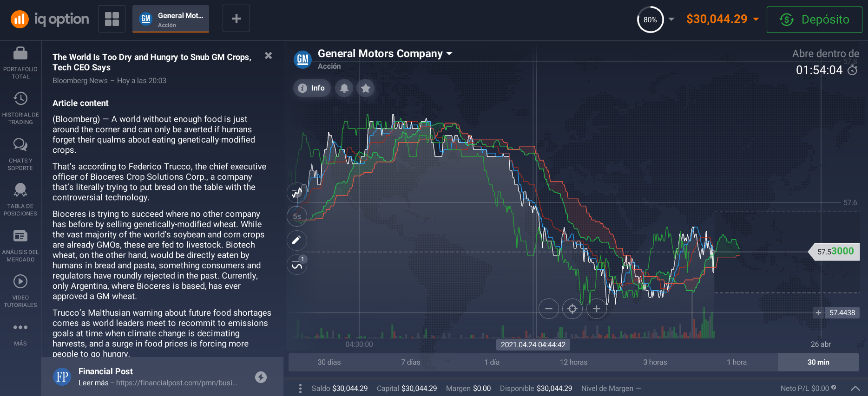Open the three-dot menu in bottom bar
This screenshot has height=396, width=868.
point(300,389)
